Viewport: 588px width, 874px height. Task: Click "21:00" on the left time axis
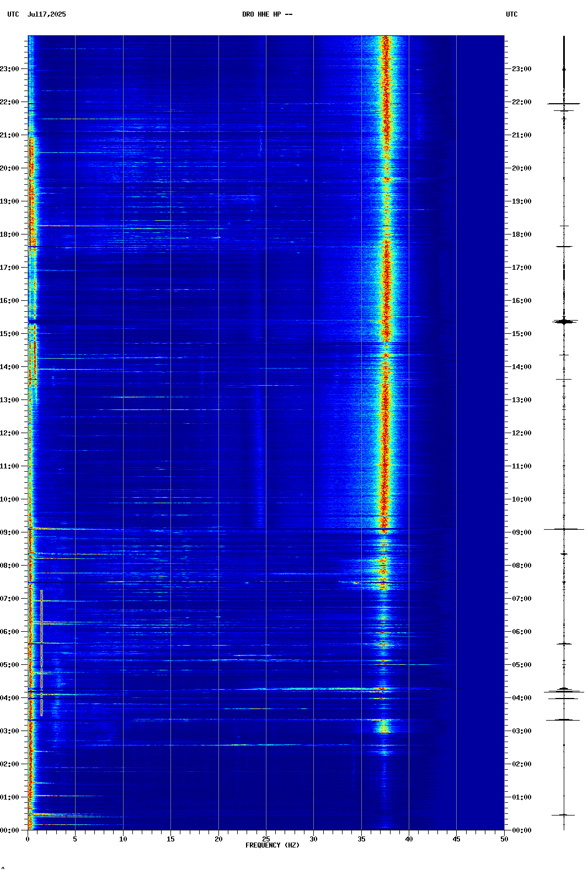[9, 135]
